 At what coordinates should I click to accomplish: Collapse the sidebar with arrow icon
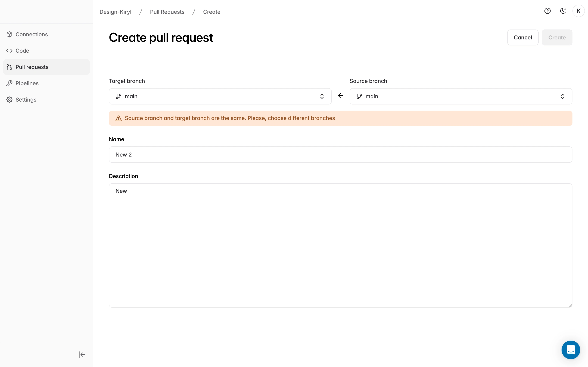(82, 354)
